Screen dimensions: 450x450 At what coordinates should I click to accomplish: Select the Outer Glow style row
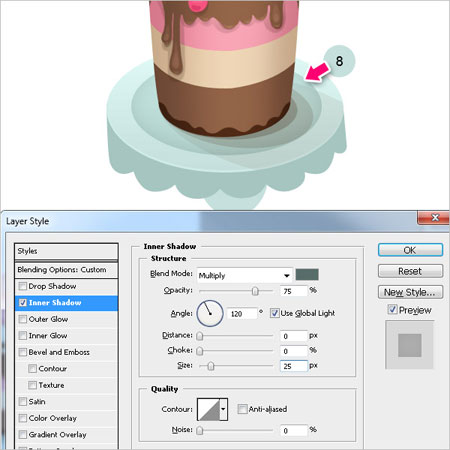(66, 319)
